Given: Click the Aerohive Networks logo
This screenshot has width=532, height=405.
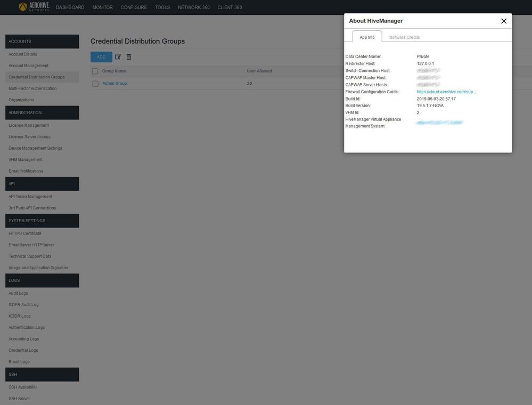Looking at the screenshot, I should [34, 7].
